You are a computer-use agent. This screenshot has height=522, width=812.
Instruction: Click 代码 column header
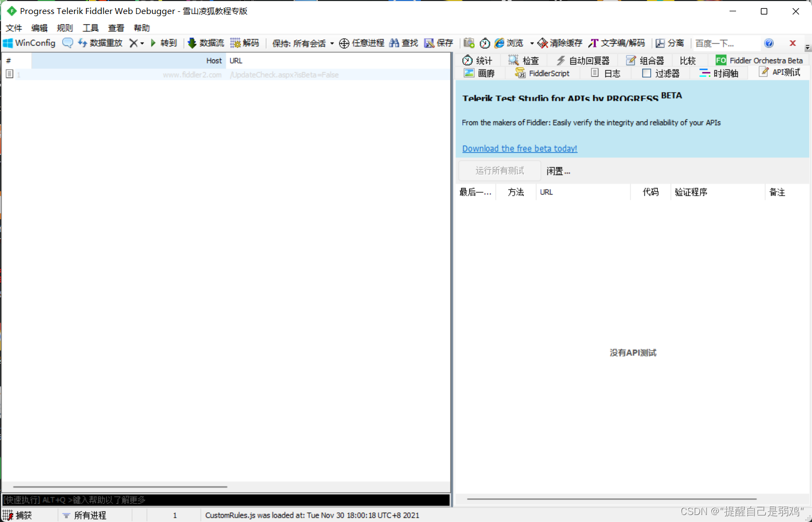coord(650,192)
